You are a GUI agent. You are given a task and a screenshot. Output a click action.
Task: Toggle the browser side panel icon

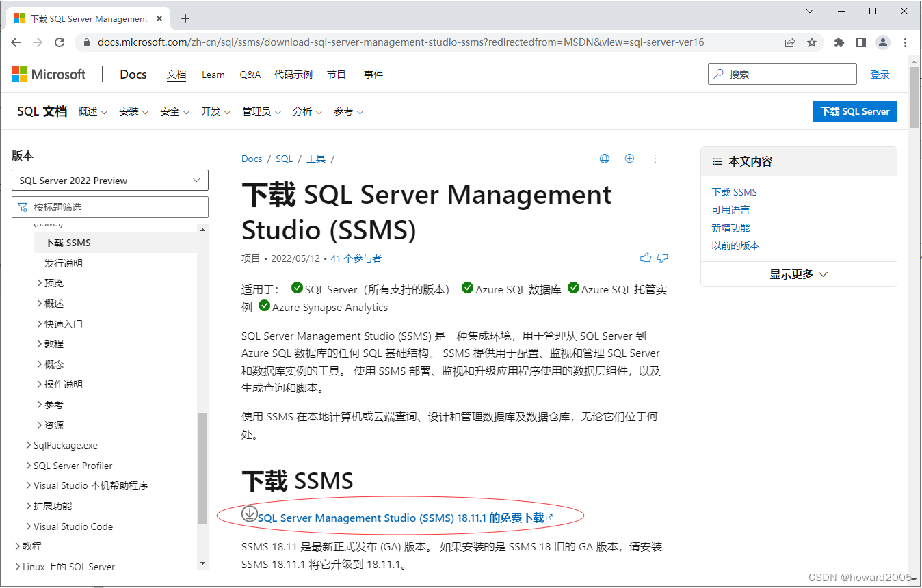(x=861, y=42)
